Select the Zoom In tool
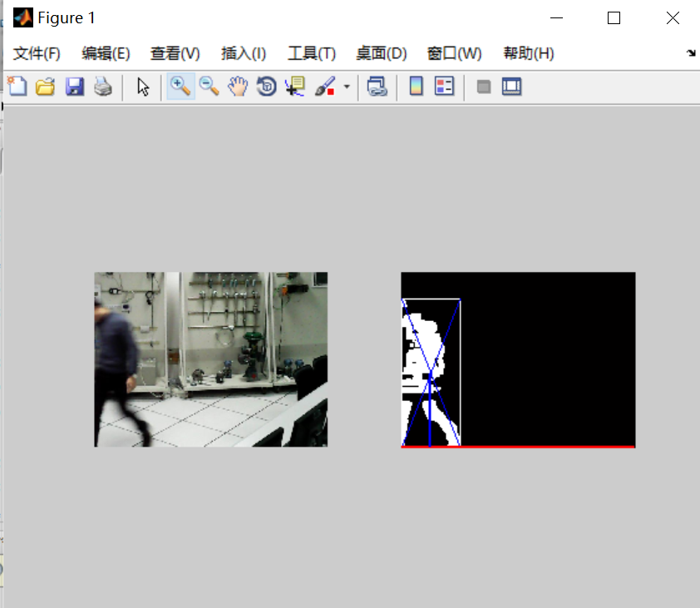 (180, 86)
